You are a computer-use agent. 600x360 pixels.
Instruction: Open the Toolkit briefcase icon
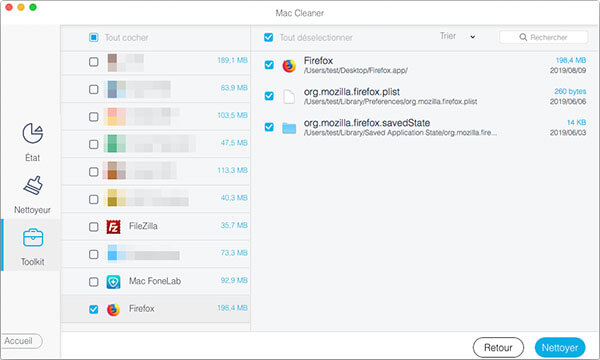[33, 238]
